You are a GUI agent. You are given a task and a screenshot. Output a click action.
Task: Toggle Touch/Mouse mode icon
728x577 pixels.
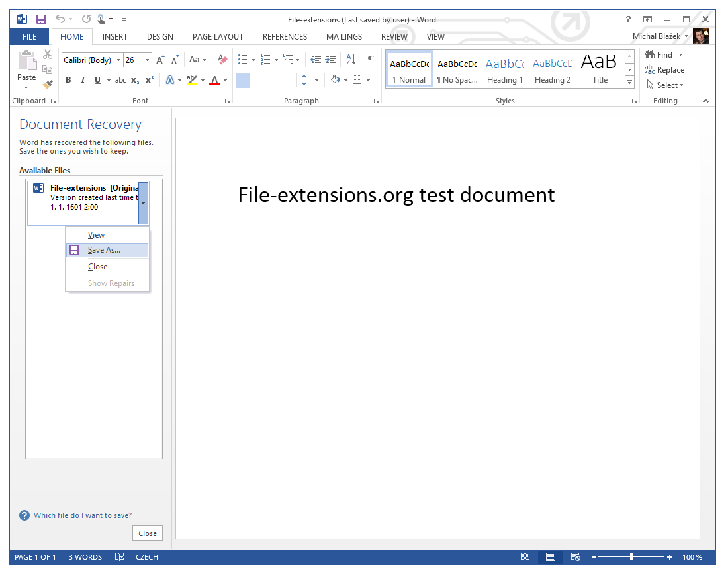coord(101,19)
